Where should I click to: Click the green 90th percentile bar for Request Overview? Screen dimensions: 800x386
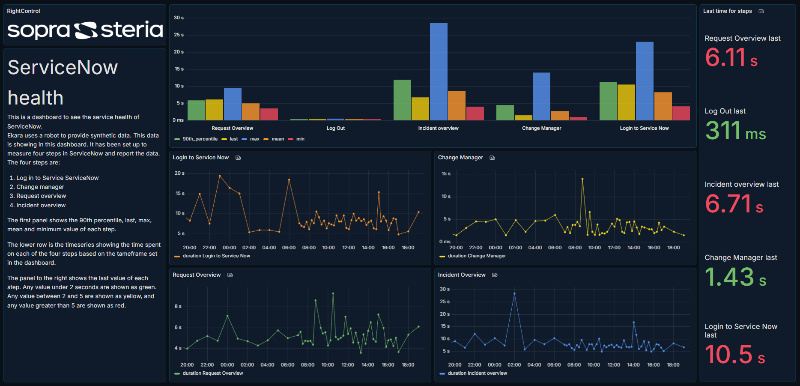point(196,110)
